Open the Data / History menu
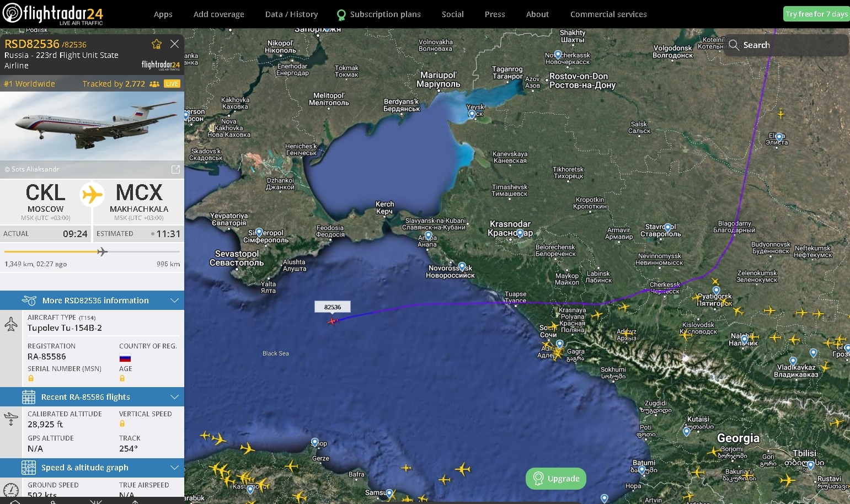Image resolution: width=850 pixels, height=504 pixels. [x=291, y=14]
